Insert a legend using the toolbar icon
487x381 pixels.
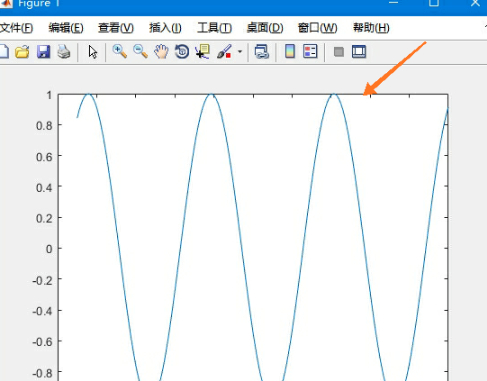click(x=310, y=52)
